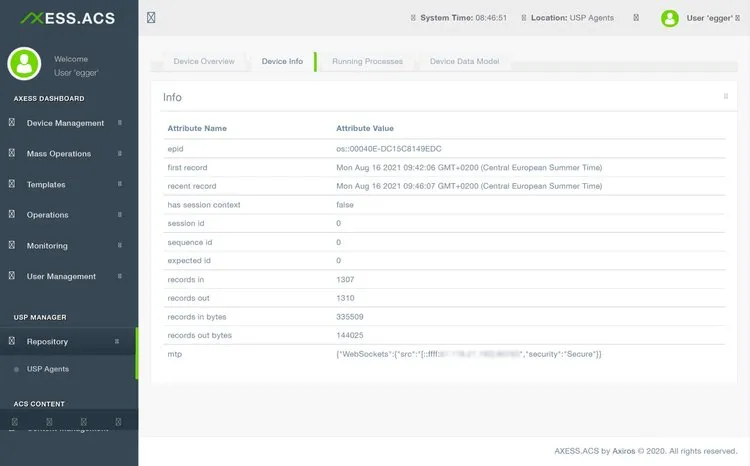The width and height of the screenshot is (750, 466).
Task: Toggle the sidebar menu hamburger icon
Action: pyautogui.click(x=151, y=18)
